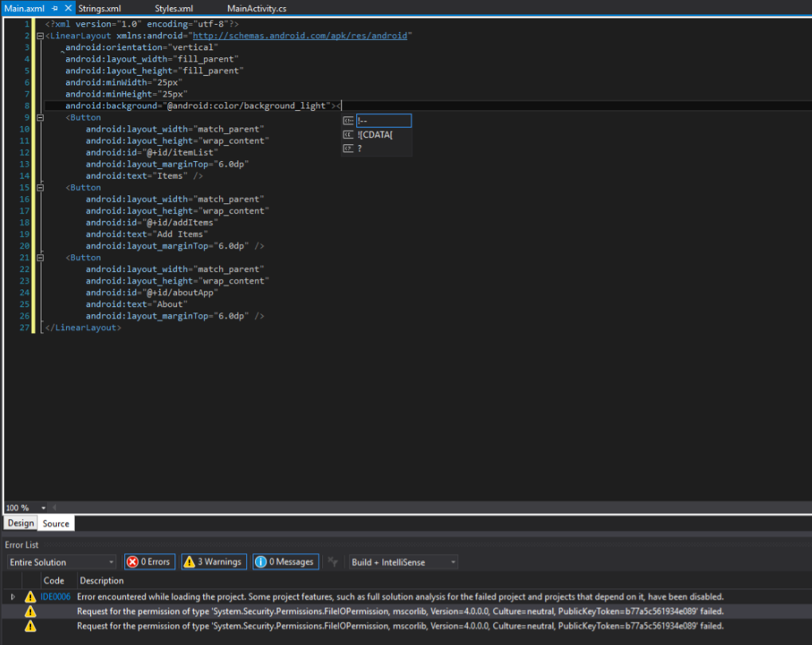812x645 pixels.
Task: Collapse the LinearLayout element on line 2
Action: coord(40,36)
